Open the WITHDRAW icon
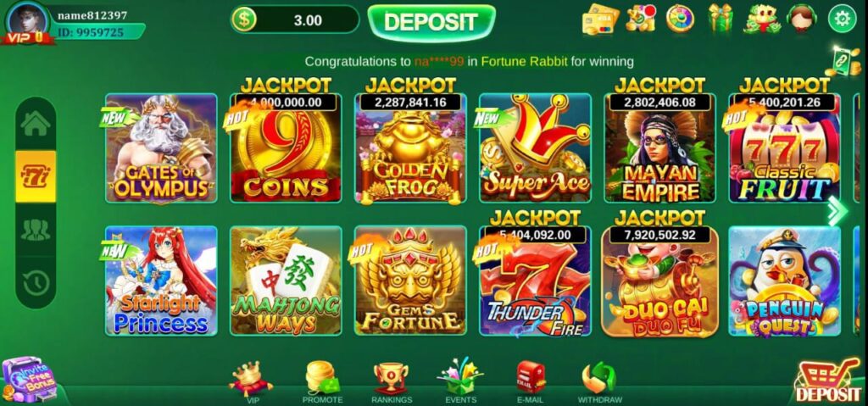Image resolution: width=868 pixels, height=406 pixels. (x=599, y=378)
